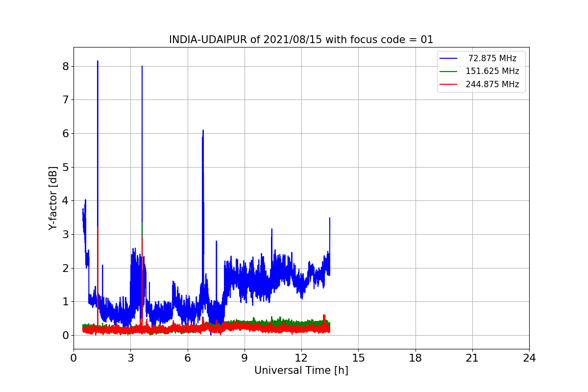Click the x-axis tick label '24'
This screenshot has width=588, height=392.
pyautogui.click(x=529, y=358)
